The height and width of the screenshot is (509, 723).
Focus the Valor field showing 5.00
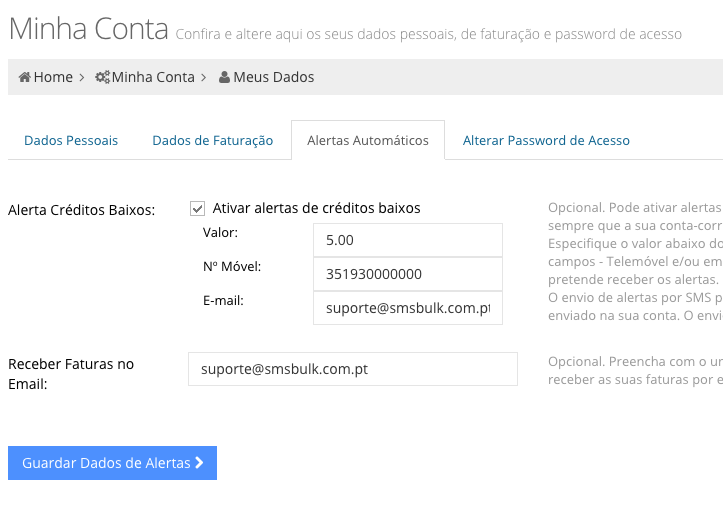(x=408, y=240)
